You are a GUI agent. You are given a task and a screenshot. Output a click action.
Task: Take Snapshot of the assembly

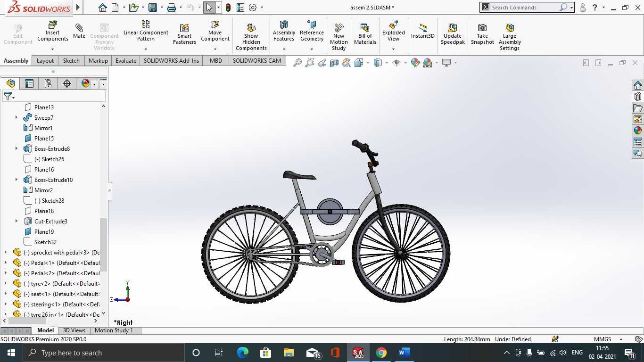(x=482, y=34)
